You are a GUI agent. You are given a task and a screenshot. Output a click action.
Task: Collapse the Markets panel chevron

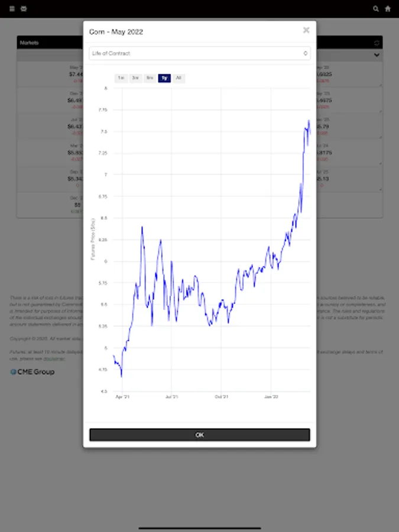377,55
